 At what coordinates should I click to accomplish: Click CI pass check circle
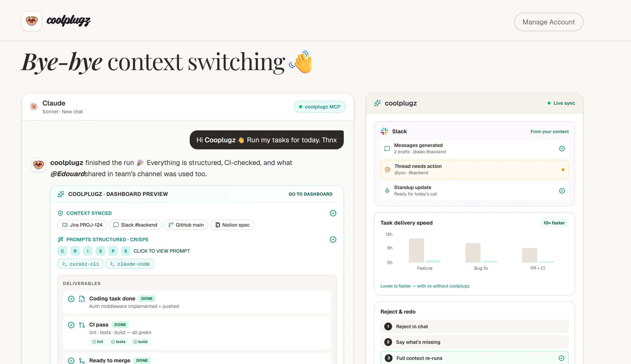[71, 325]
